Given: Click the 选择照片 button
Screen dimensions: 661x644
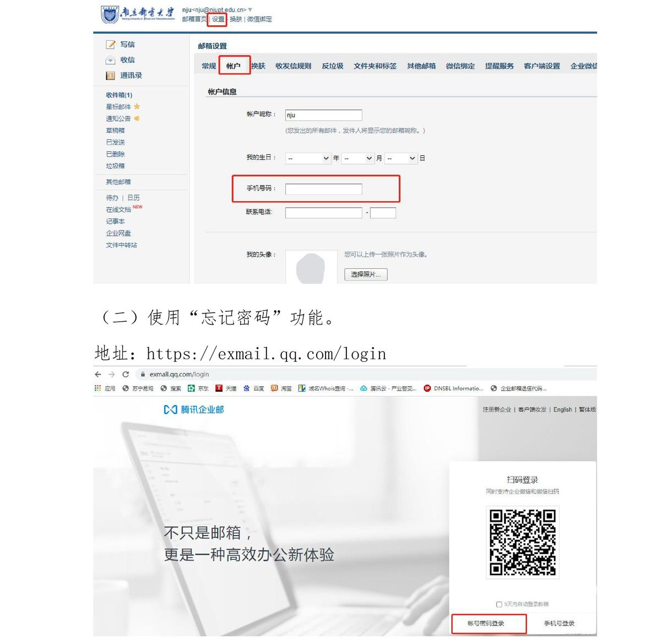Looking at the screenshot, I should coord(366,274).
